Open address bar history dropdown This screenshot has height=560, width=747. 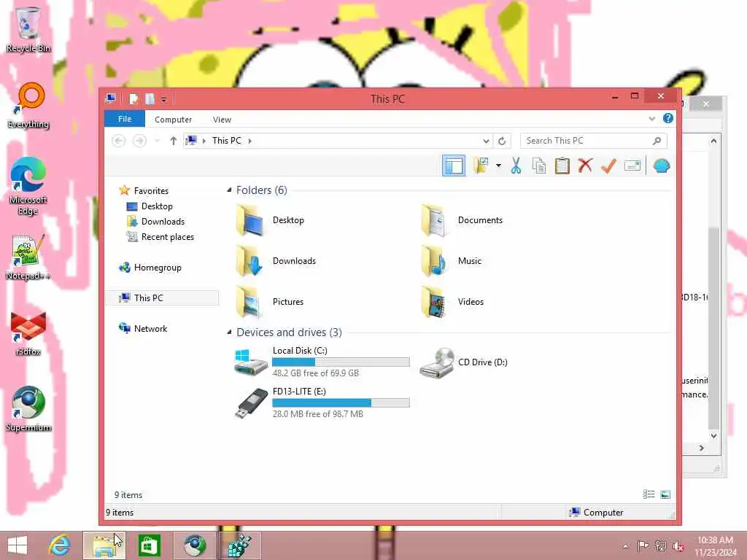485,141
